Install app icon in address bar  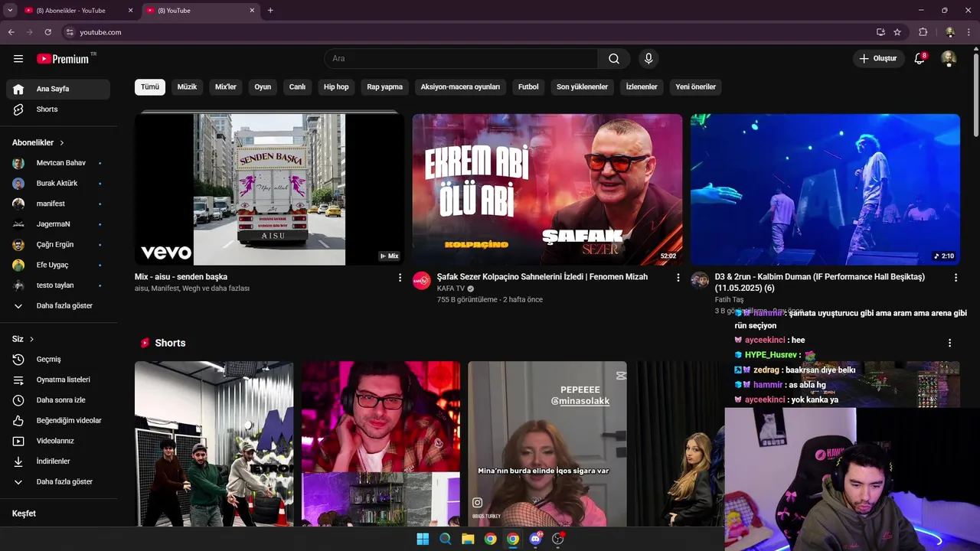point(880,32)
